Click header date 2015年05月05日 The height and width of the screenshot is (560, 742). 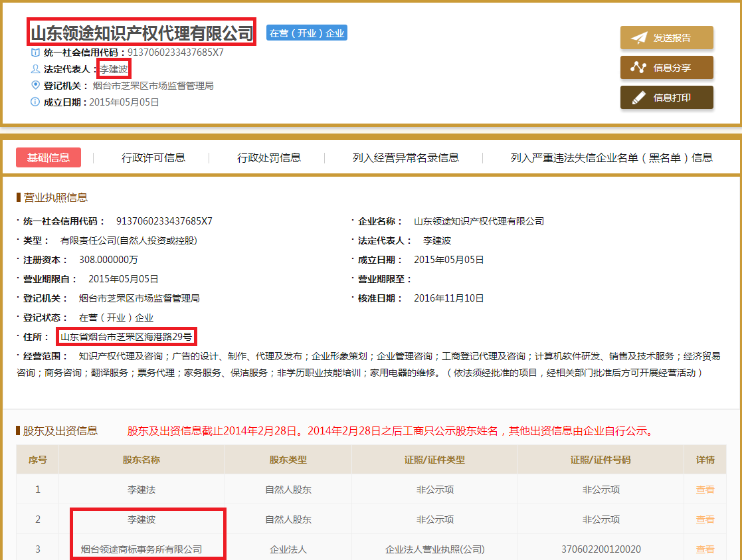coord(124,102)
